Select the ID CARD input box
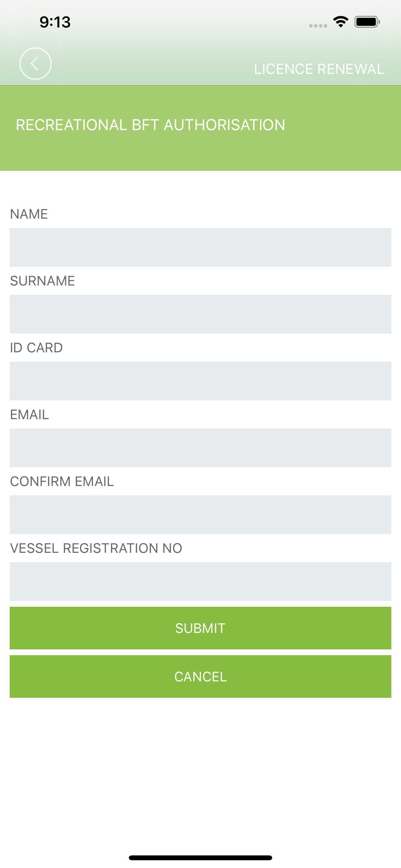401x868 pixels. pos(200,381)
